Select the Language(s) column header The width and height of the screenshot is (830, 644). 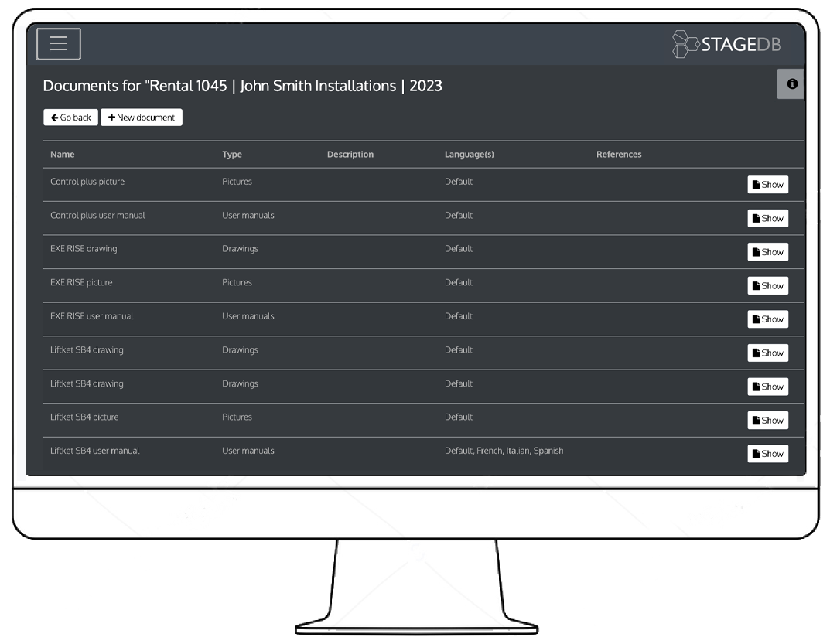click(x=469, y=155)
